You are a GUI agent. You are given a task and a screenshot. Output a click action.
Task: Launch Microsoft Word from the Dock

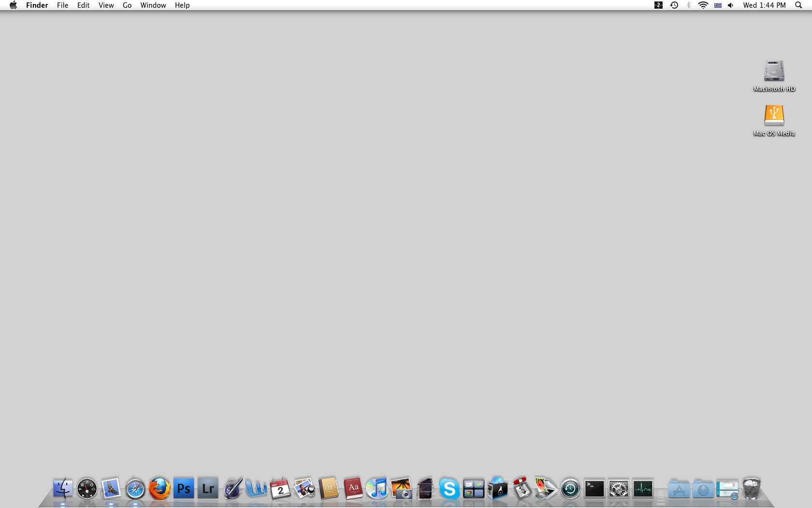256,489
